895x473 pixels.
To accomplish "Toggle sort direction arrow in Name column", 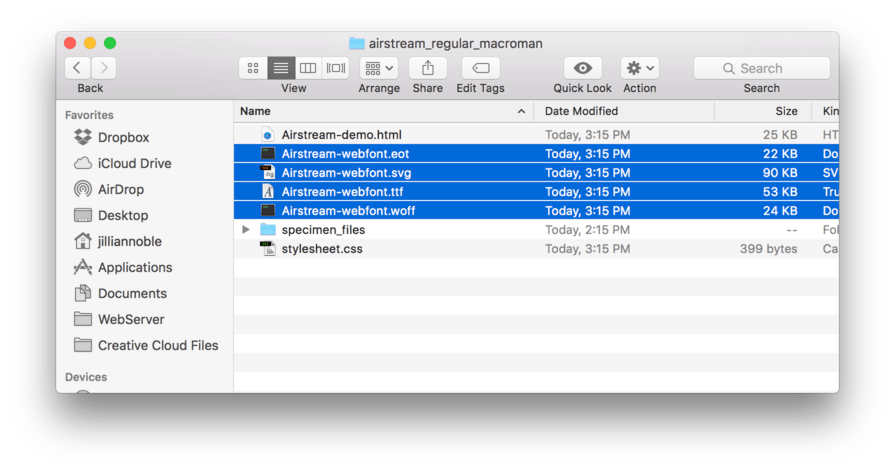I will point(521,111).
